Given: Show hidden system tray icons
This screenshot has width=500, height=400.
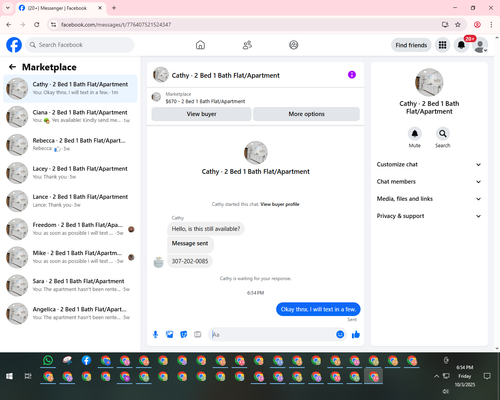Looking at the screenshot, I should pyautogui.click(x=436, y=376).
